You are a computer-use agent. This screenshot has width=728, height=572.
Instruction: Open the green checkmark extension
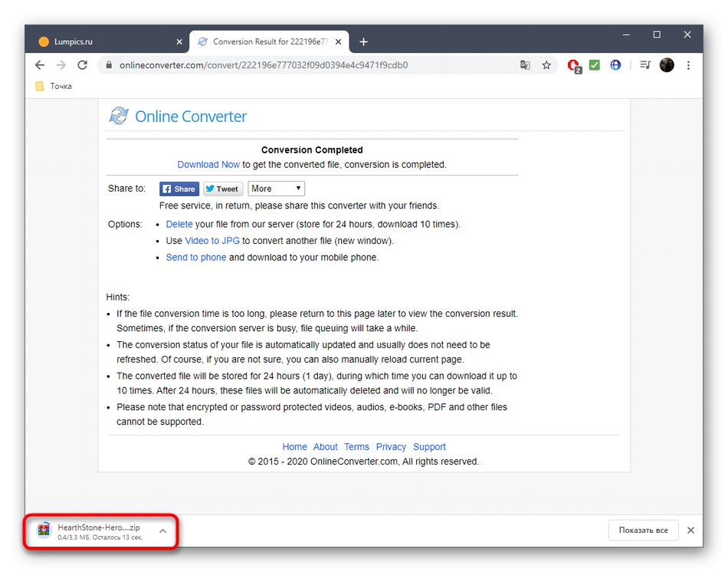point(594,65)
